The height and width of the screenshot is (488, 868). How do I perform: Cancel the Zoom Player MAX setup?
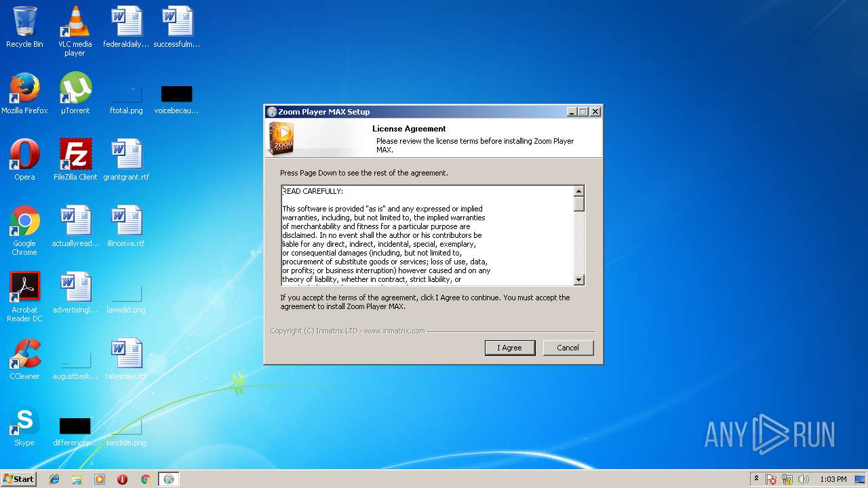(568, 348)
